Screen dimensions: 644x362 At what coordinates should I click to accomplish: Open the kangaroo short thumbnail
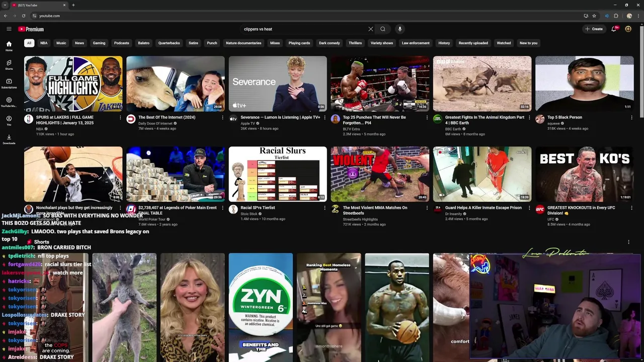click(124, 307)
